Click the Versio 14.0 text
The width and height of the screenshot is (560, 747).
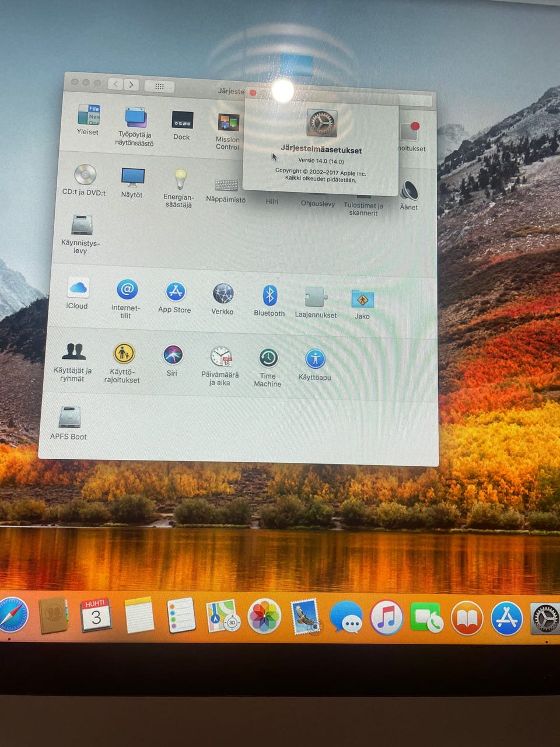coord(321,160)
